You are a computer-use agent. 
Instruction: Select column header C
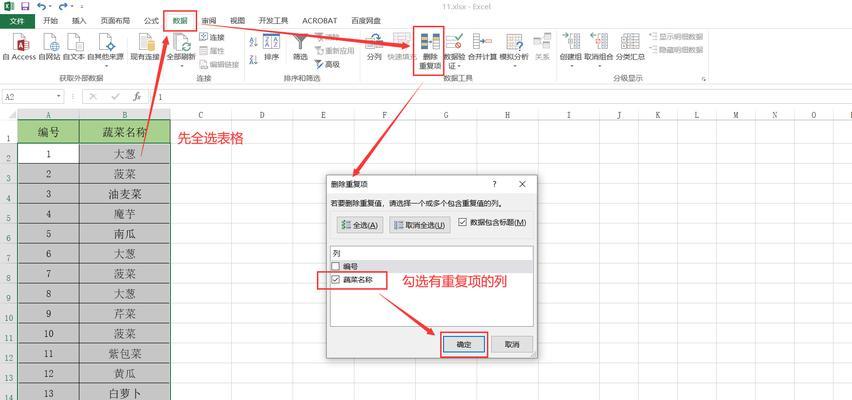coord(201,115)
